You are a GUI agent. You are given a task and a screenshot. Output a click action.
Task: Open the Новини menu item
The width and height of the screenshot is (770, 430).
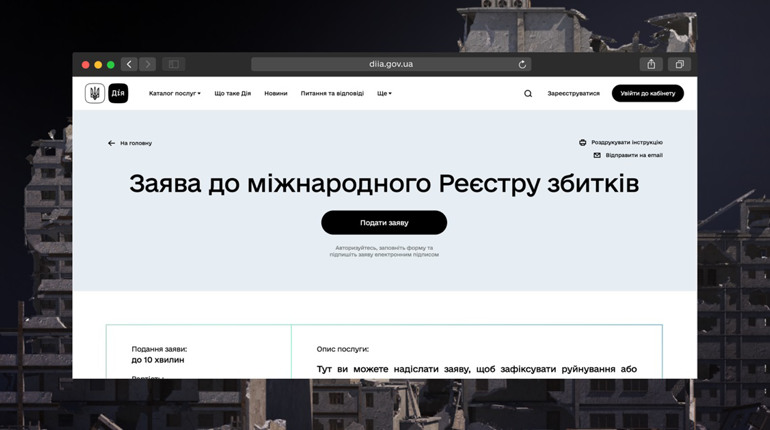pyautogui.click(x=276, y=93)
